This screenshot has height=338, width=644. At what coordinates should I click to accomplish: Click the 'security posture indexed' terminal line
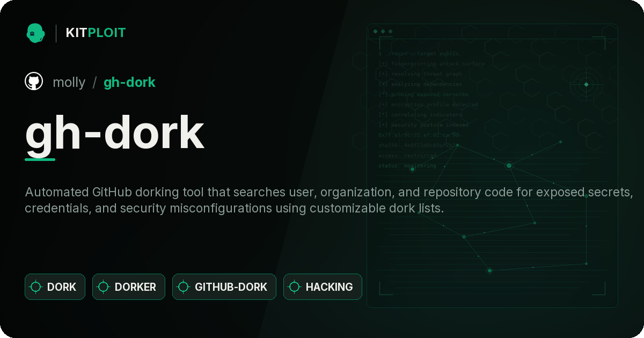(423, 125)
